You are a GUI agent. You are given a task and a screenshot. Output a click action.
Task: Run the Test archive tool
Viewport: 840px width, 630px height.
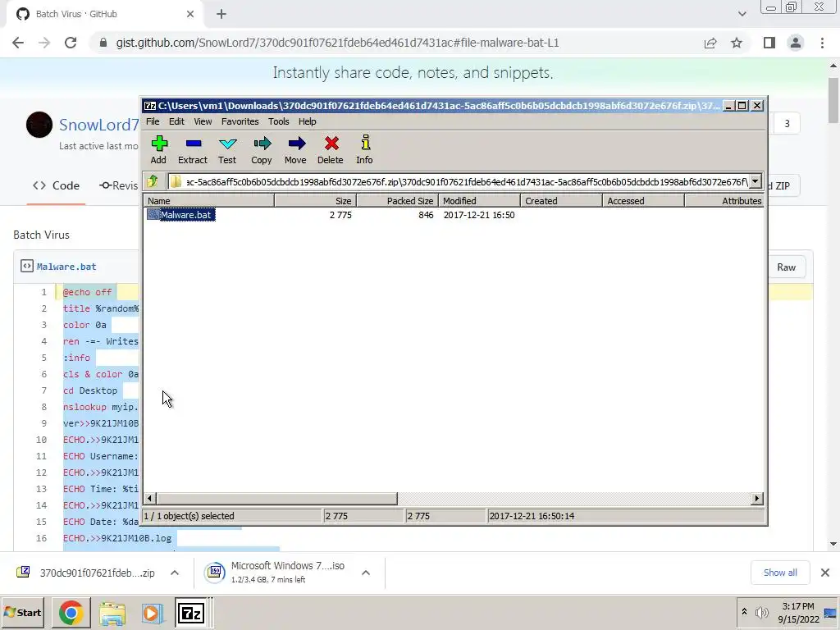227,149
